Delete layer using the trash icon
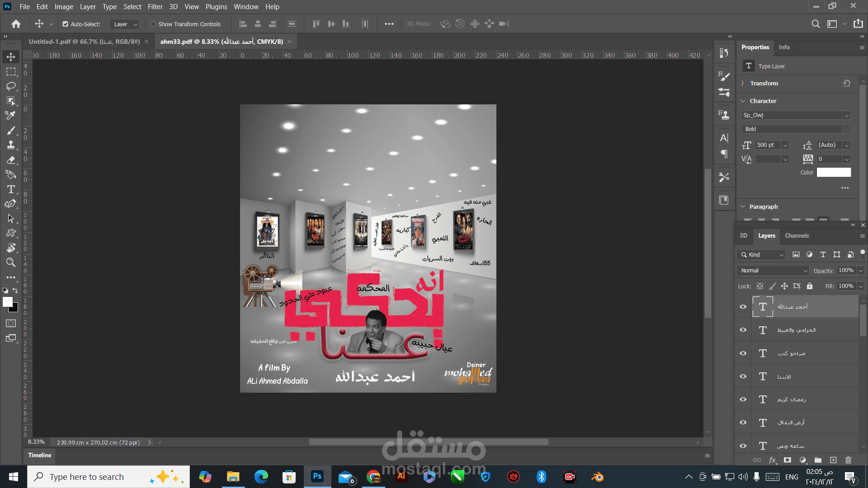The image size is (868, 488). 848,460
